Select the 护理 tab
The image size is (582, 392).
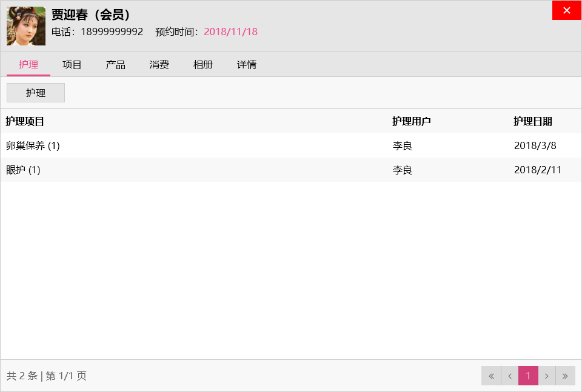[x=28, y=65]
